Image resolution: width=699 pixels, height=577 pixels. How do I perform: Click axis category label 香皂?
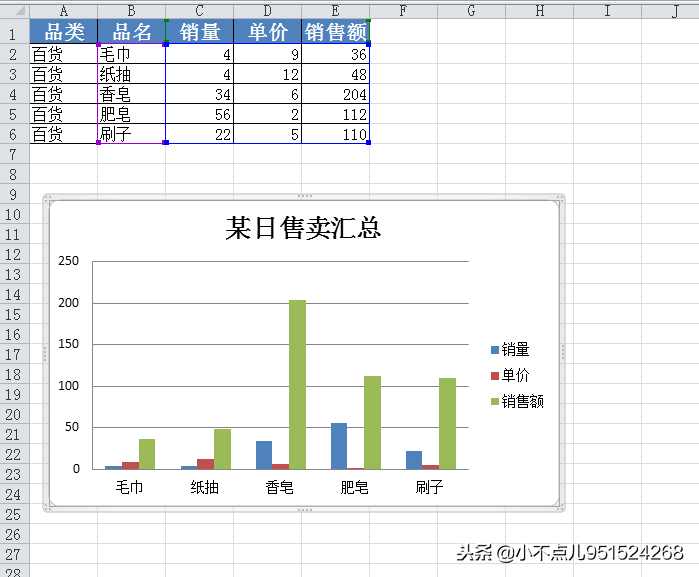[280, 487]
